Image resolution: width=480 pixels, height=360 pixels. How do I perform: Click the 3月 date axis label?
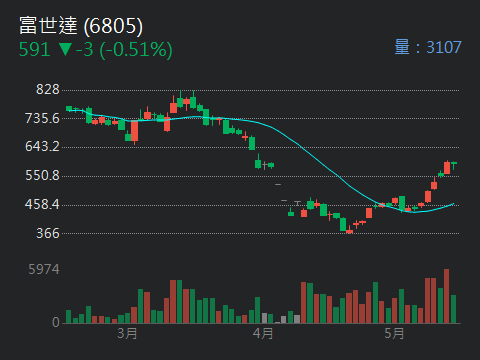[127, 333]
